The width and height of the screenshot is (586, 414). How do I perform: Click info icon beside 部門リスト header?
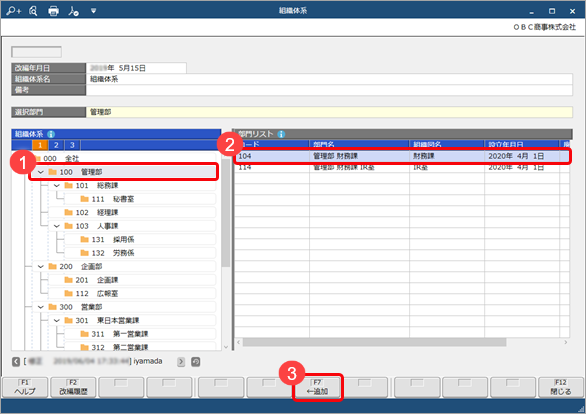pyautogui.click(x=281, y=134)
